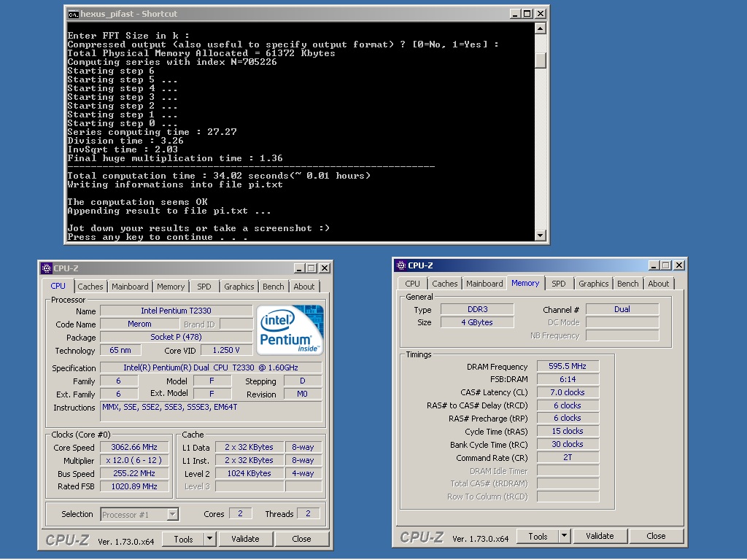
Task: Click the Multiplier value x 12.0 ( 6 - 12 )
Action: tap(134, 461)
